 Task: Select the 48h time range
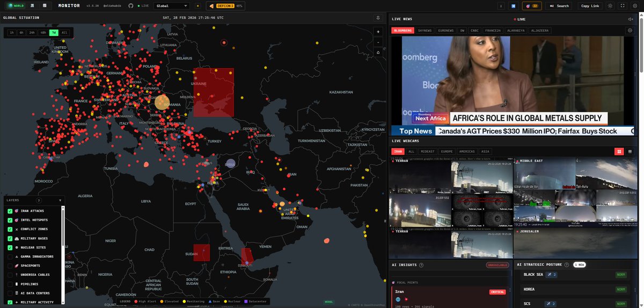[43, 32]
